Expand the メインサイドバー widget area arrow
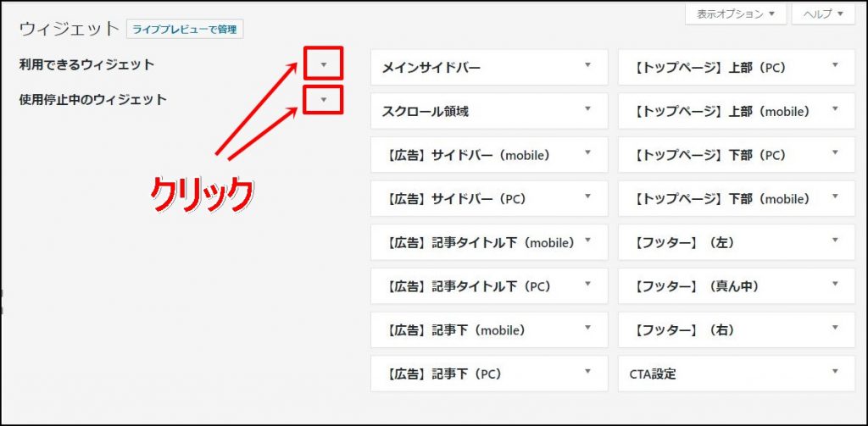The image size is (868, 426). (x=588, y=64)
